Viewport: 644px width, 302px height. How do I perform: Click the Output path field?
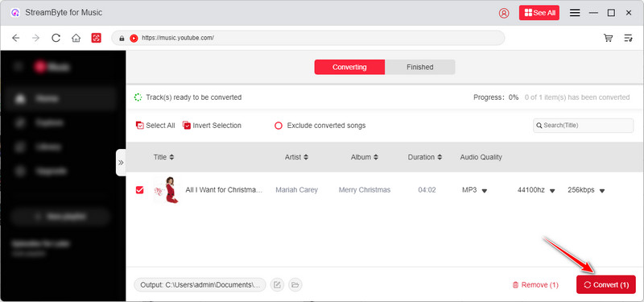[x=200, y=285]
